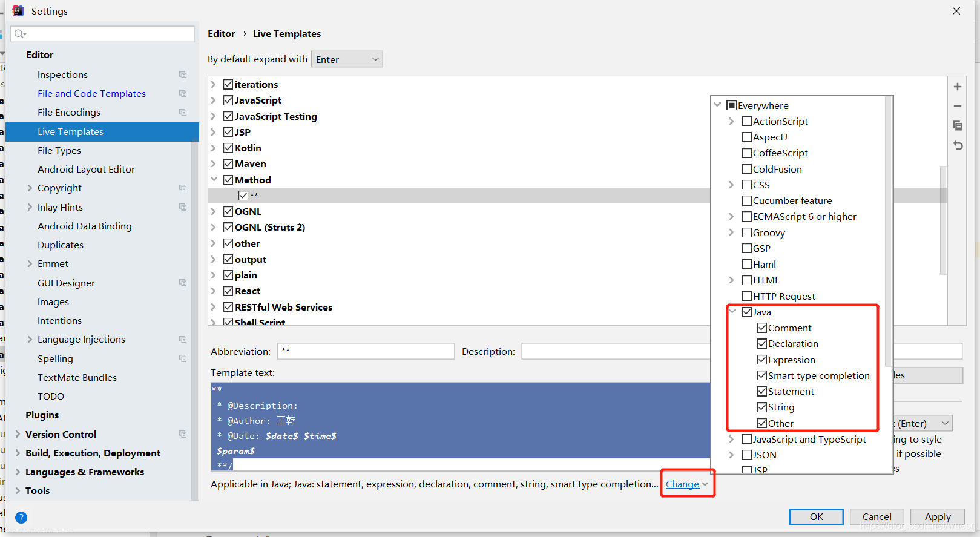980x537 pixels.
Task: Click the Template text editor area
Action: [x=460, y=427]
